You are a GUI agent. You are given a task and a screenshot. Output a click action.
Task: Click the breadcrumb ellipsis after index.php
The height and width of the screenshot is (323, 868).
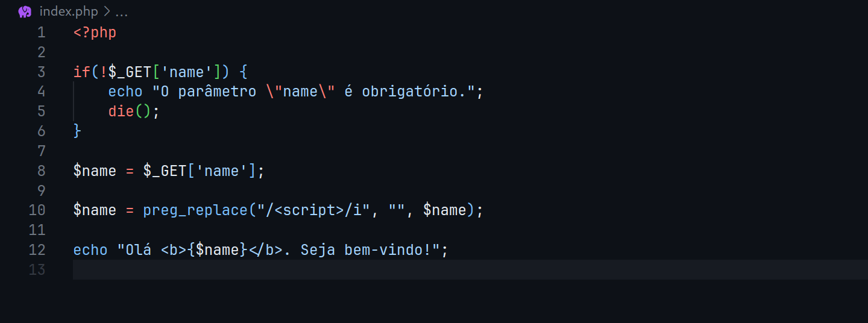[x=121, y=12]
